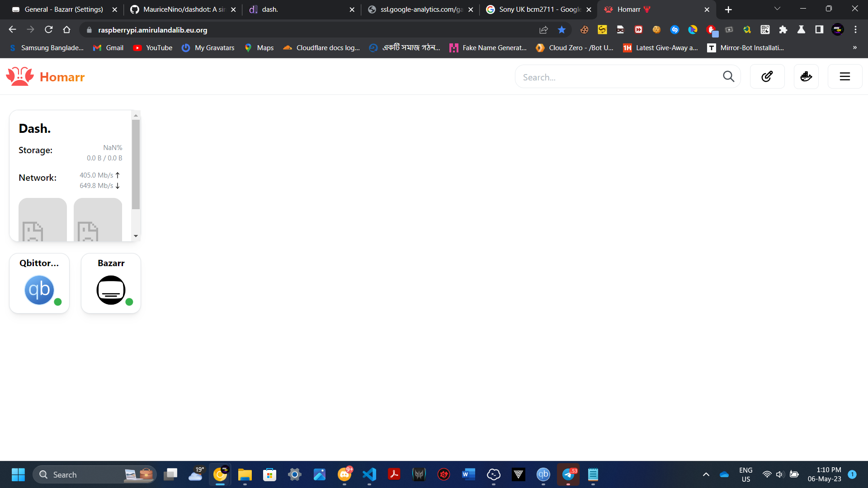Open the YouTube bookmark
The image size is (868, 488).
(x=152, y=47)
